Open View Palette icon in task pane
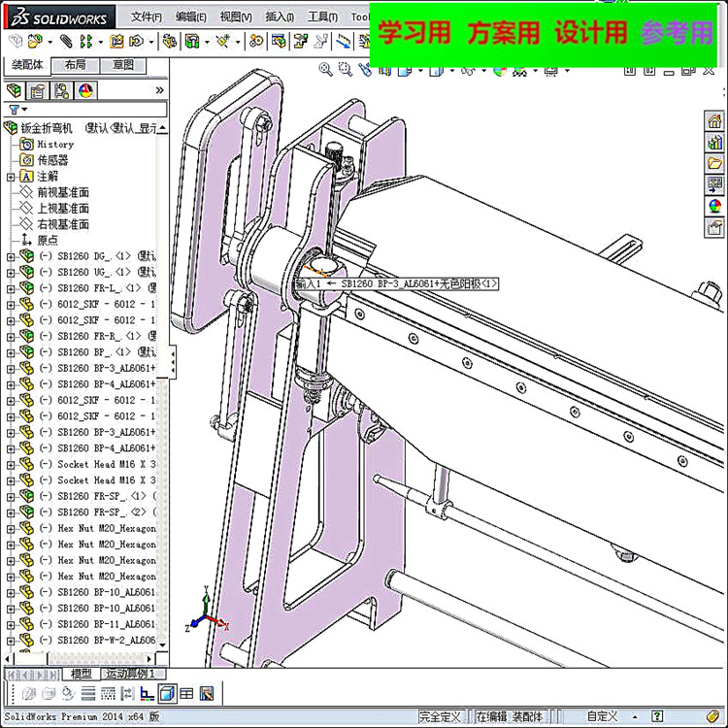The width and height of the screenshot is (728, 728). pos(714,184)
